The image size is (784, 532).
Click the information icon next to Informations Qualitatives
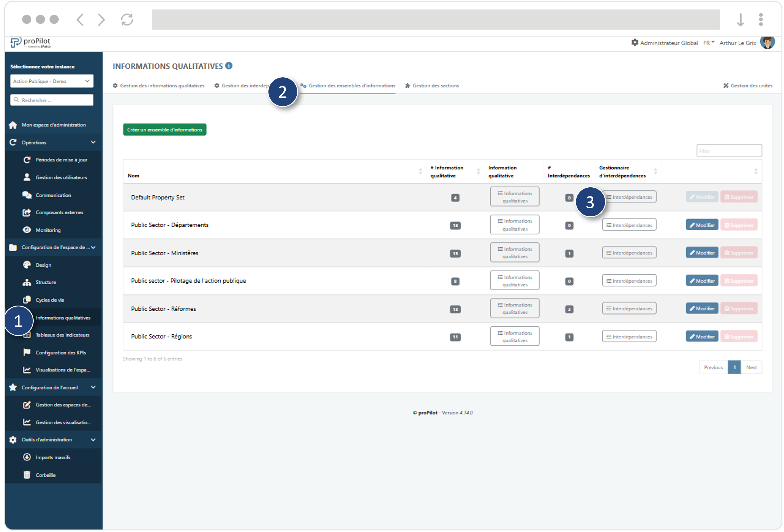(x=229, y=66)
